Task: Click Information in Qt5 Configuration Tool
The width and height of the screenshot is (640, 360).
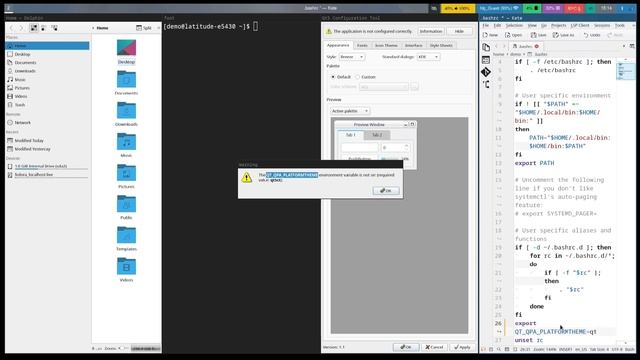Action: (431, 31)
